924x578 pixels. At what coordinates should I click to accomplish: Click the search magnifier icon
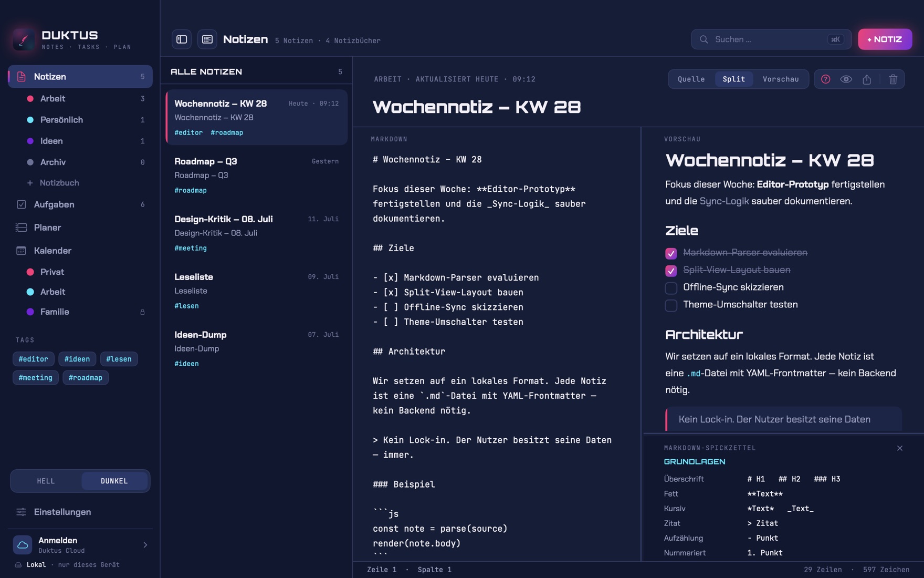pyautogui.click(x=704, y=39)
